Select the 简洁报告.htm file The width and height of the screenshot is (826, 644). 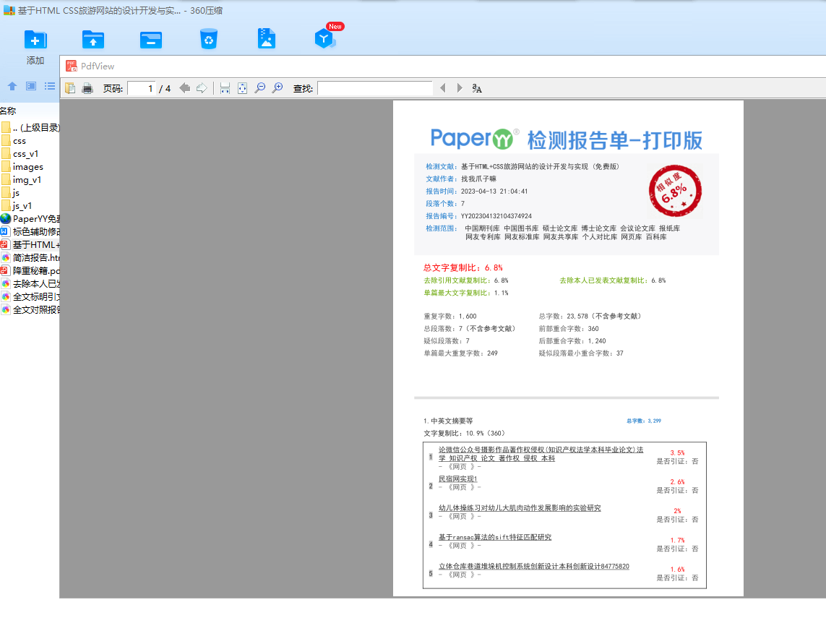(x=30, y=258)
